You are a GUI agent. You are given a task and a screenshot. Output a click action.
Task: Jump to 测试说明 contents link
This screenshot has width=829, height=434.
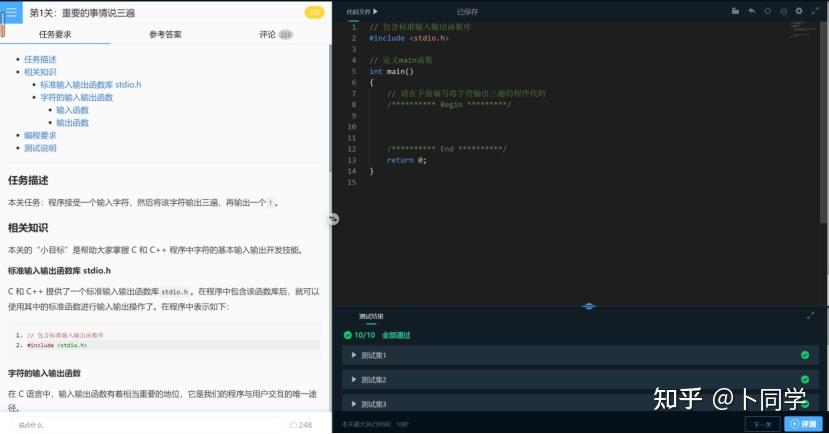[x=40, y=148]
